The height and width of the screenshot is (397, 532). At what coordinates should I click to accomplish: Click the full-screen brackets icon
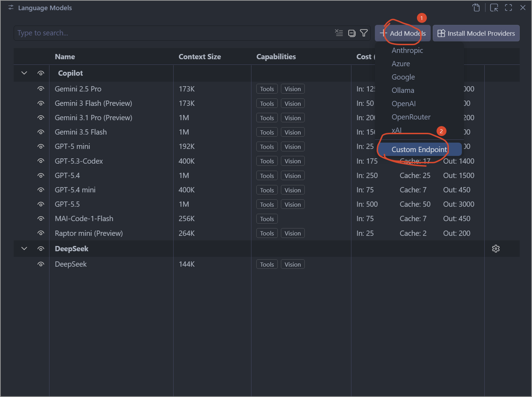(x=509, y=8)
